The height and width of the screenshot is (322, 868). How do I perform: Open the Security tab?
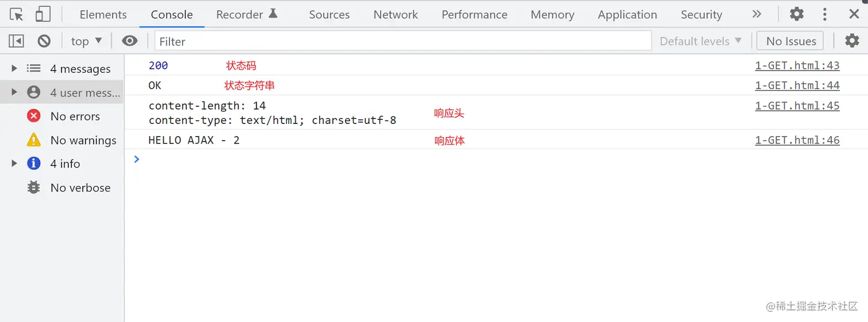(701, 14)
